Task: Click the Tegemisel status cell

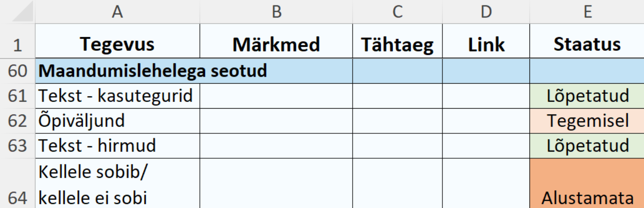Action: click(x=587, y=121)
